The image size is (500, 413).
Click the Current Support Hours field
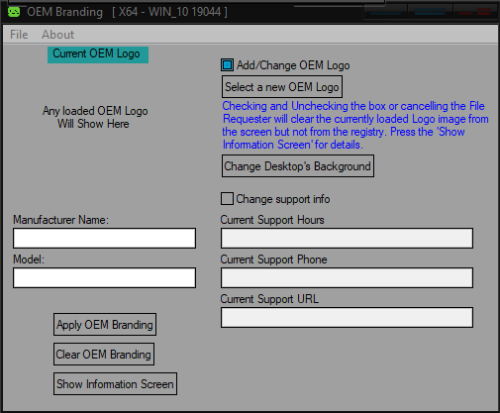point(347,238)
